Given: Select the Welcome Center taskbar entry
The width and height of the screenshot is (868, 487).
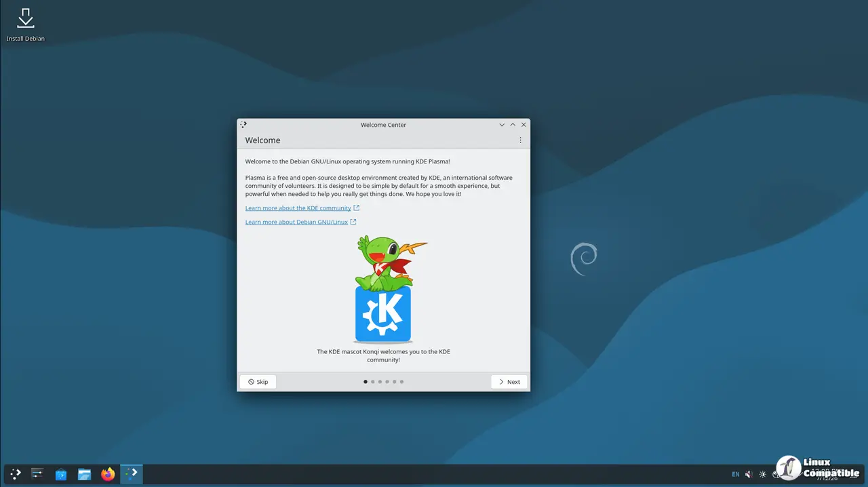Looking at the screenshot, I should click(132, 474).
